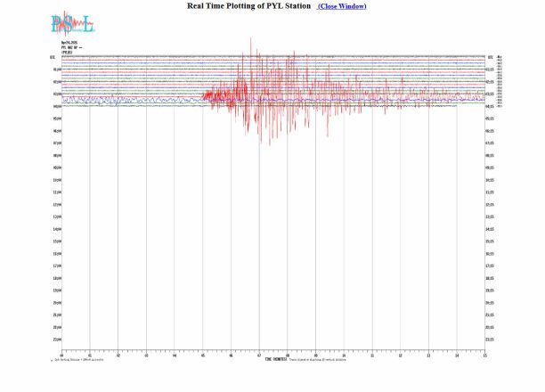Click the UTC label on the left axis

tap(53, 56)
